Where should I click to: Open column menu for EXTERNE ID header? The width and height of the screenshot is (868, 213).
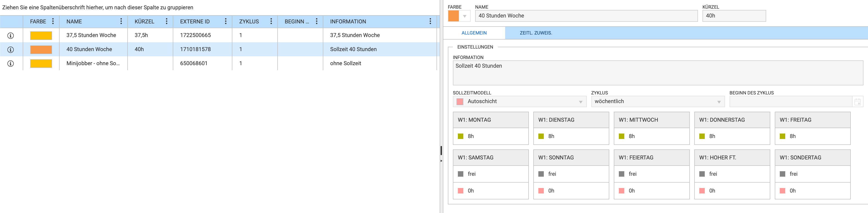(x=226, y=22)
